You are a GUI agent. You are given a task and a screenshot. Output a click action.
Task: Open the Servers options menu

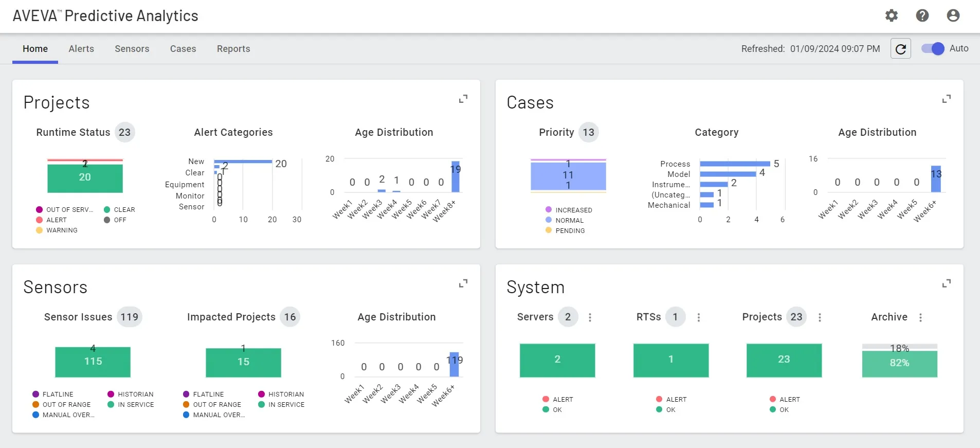click(589, 317)
